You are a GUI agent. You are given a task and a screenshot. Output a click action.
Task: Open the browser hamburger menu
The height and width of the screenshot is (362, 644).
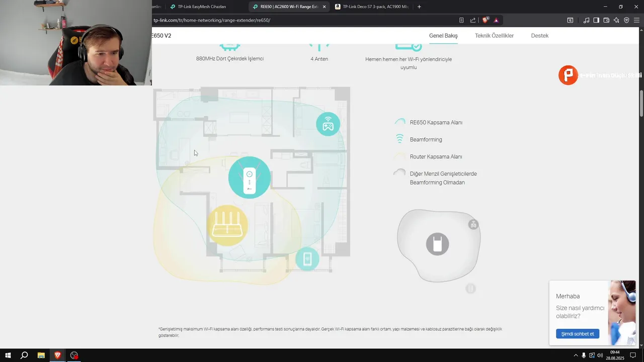[637, 20]
